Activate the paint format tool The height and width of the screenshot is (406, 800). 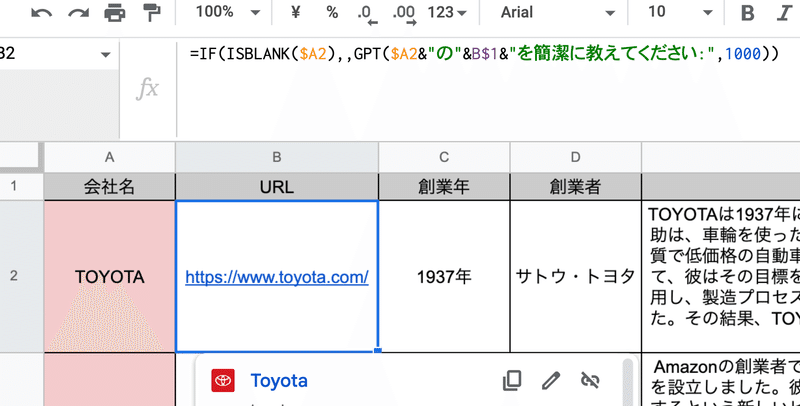pos(152,12)
